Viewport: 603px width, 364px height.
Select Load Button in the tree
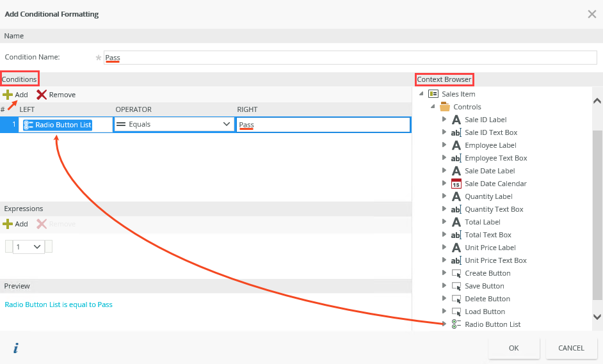pos(485,312)
